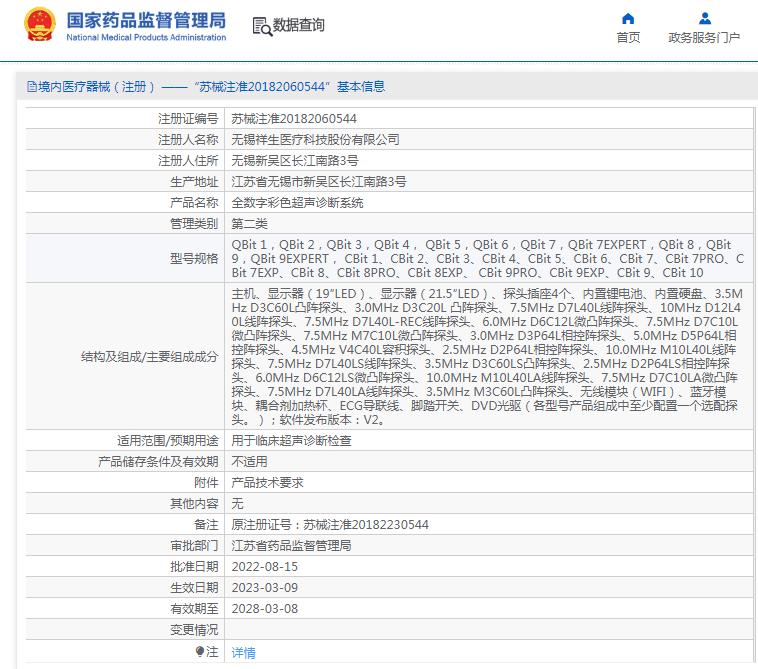Select the 审批部门 row label
The width and height of the screenshot is (758, 669).
coord(194,546)
